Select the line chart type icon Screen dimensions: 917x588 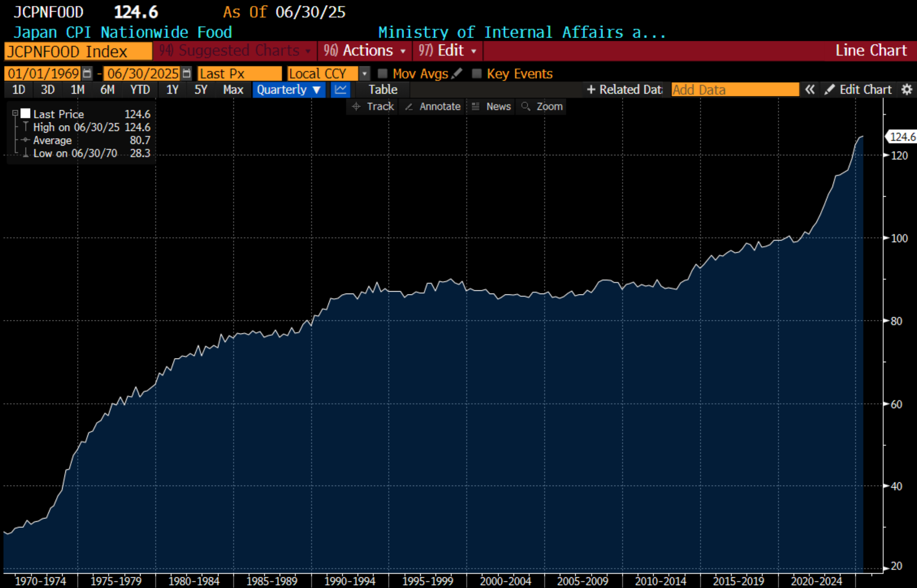[x=340, y=89]
